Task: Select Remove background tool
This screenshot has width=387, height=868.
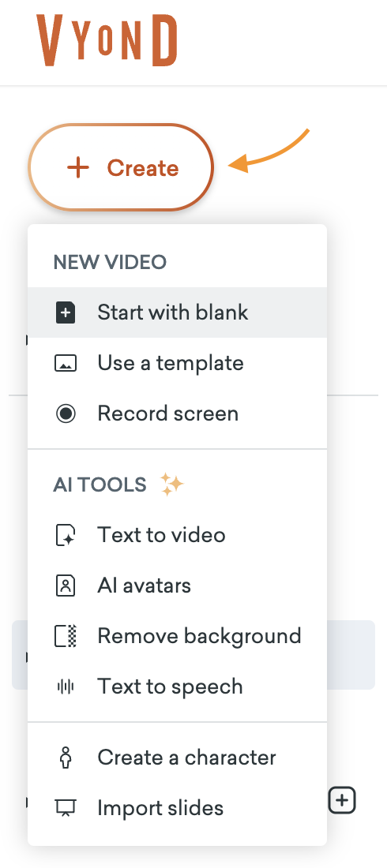Action: tap(178, 635)
